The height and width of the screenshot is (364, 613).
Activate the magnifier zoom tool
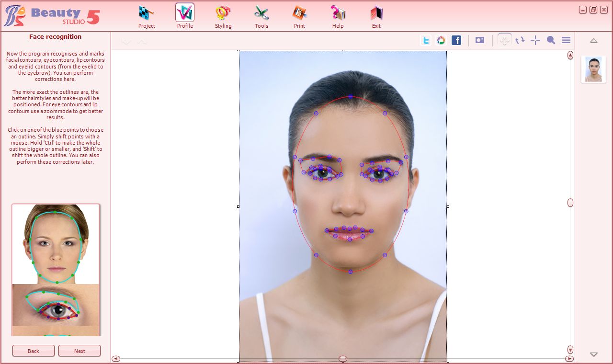point(551,40)
